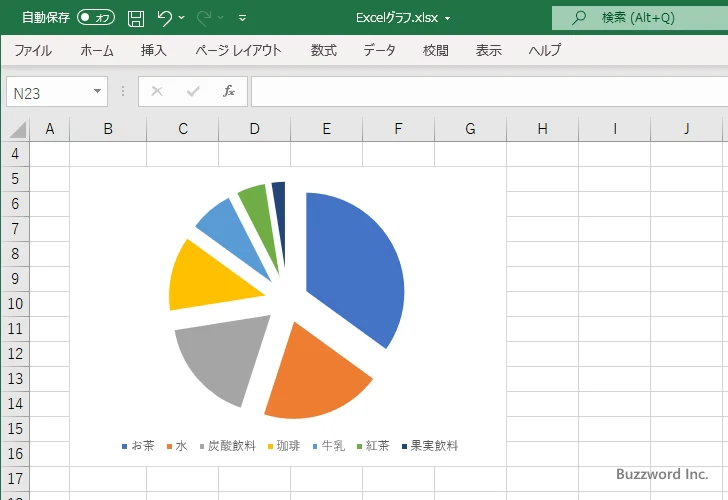The width and height of the screenshot is (728, 500).
Task: Open the Excelグラフ.xlsx file name dropdown
Action: 448,18
